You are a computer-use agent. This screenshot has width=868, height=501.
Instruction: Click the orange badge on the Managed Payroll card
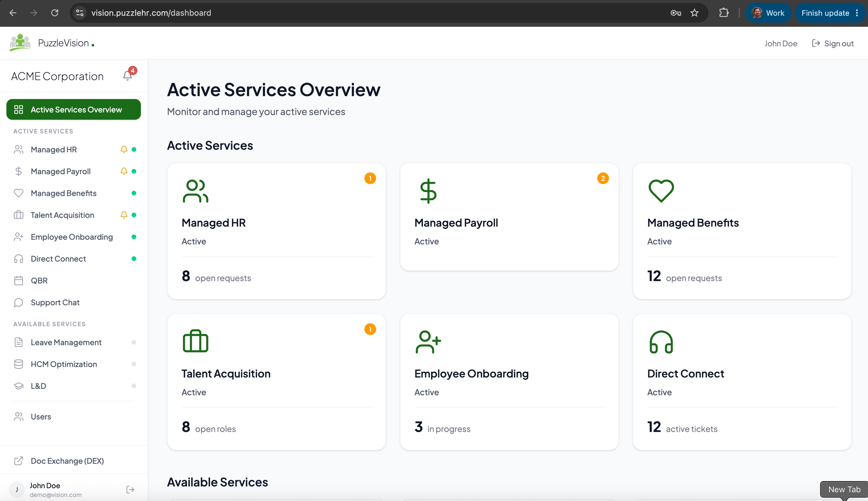pyautogui.click(x=603, y=178)
